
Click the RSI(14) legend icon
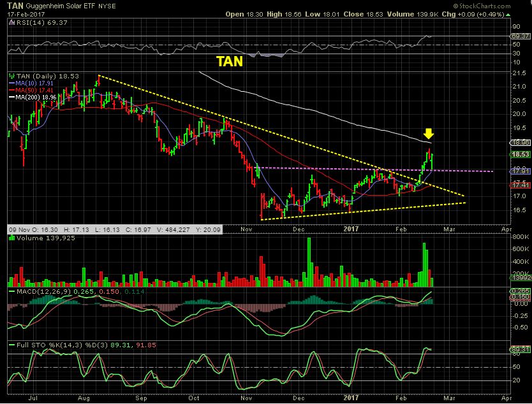[x=12, y=23]
